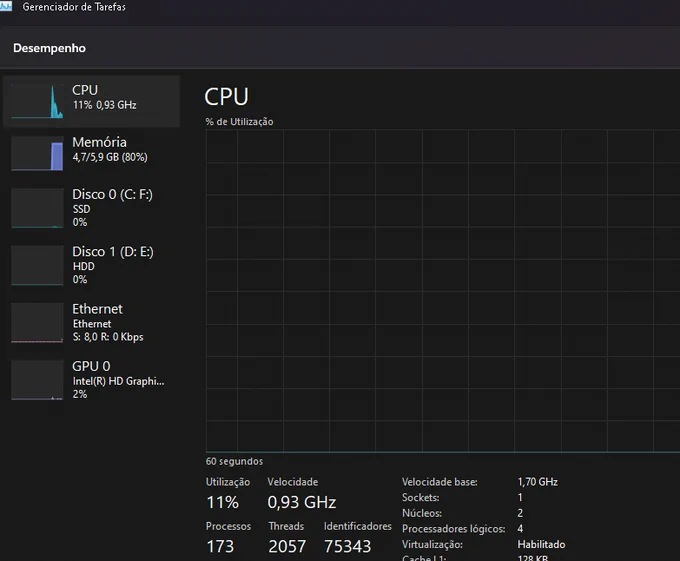Select Disco 0 (C: F:) SSD
Screen dimensions: 680x561
point(91,207)
